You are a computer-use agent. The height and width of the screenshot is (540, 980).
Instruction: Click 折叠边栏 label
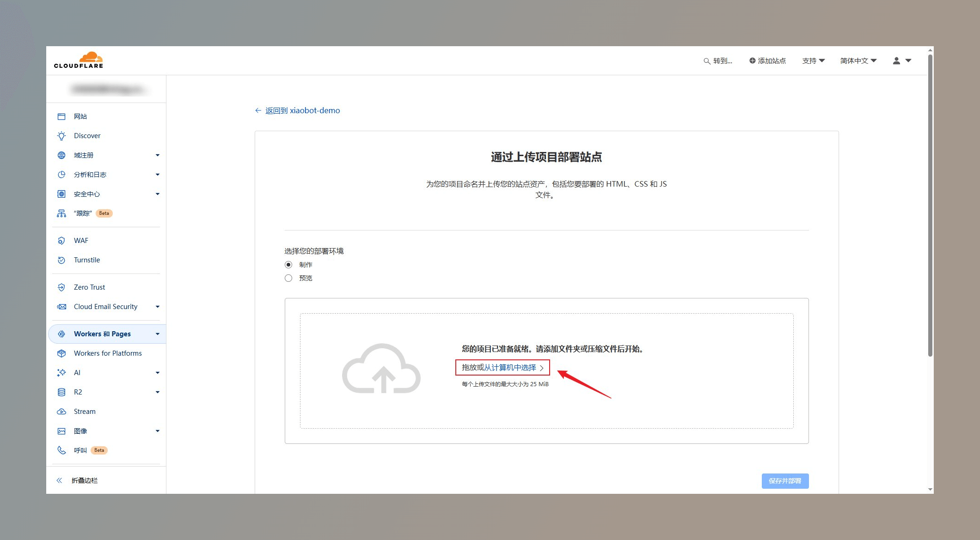point(85,480)
